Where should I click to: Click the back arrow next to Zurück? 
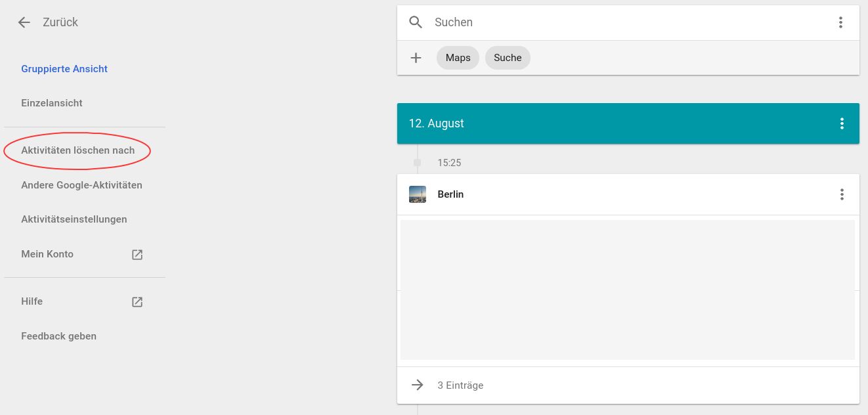point(24,22)
